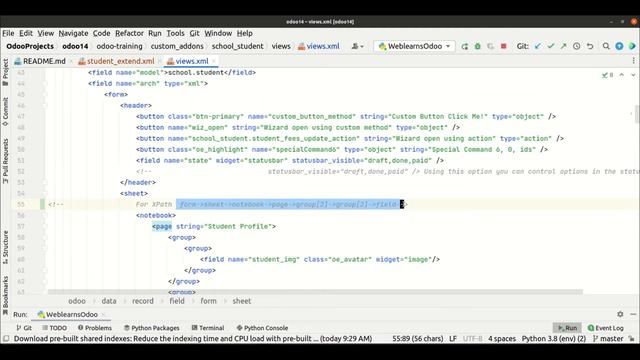The width and height of the screenshot is (640, 360).
Task: Click the status bar lock icon
Action: (x=632, y=339)
